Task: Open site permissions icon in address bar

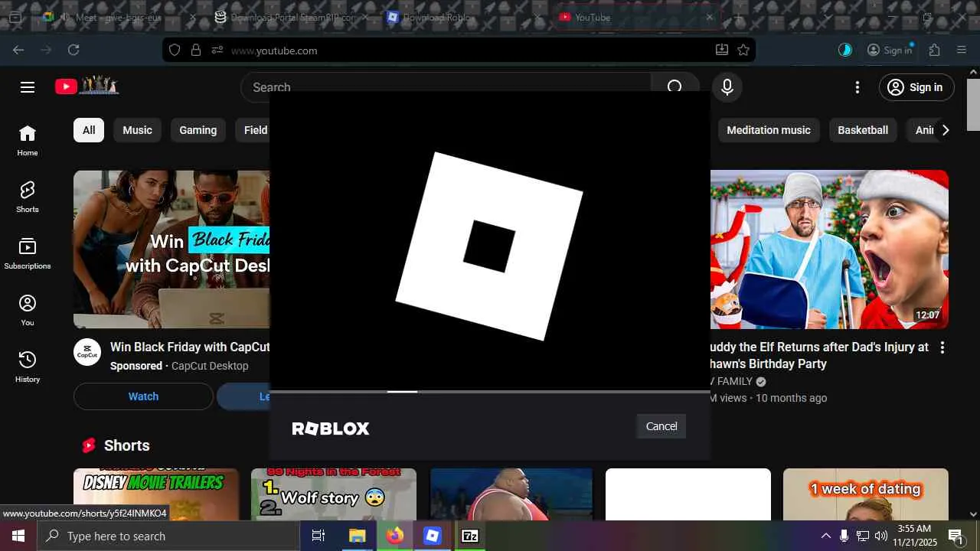Action: pyautogui.click(x=217, y=50)
